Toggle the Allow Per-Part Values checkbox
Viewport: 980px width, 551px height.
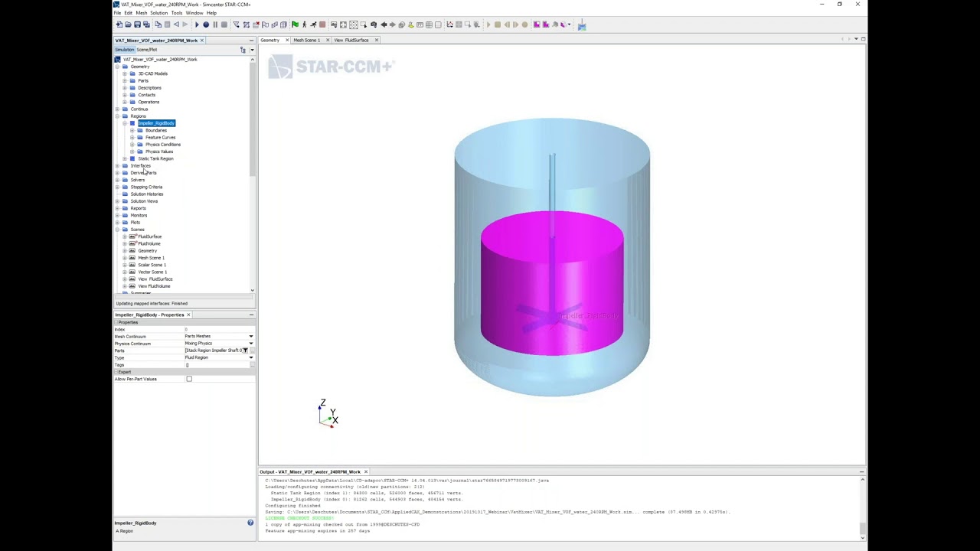coord(189,379)
